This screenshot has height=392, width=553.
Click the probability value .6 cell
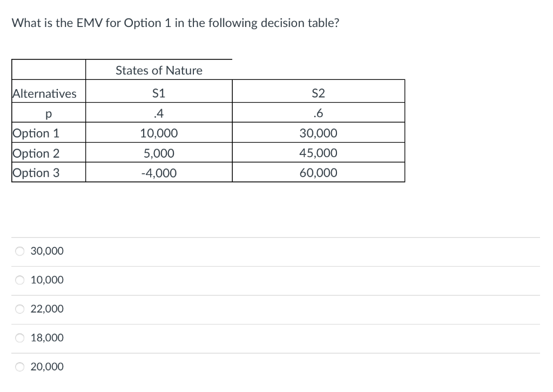(x=318, y=113)
